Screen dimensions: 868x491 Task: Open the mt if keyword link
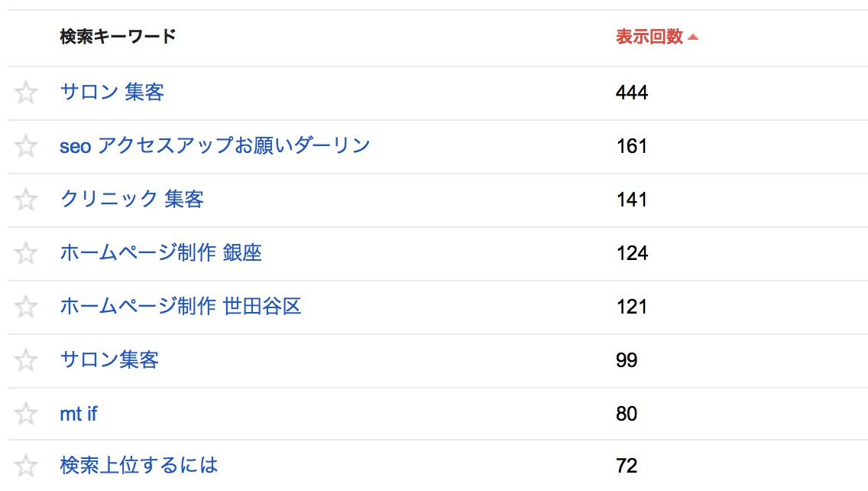(79, 414)
